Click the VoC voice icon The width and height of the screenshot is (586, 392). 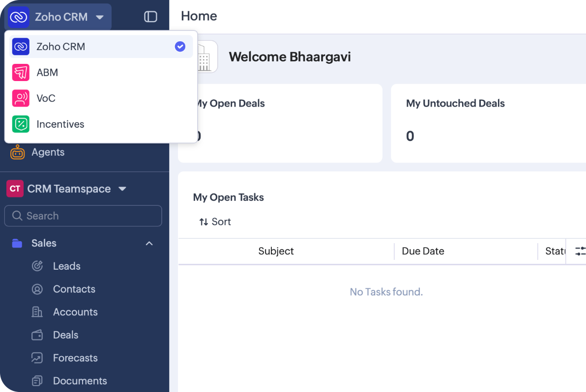click(21, 98)
